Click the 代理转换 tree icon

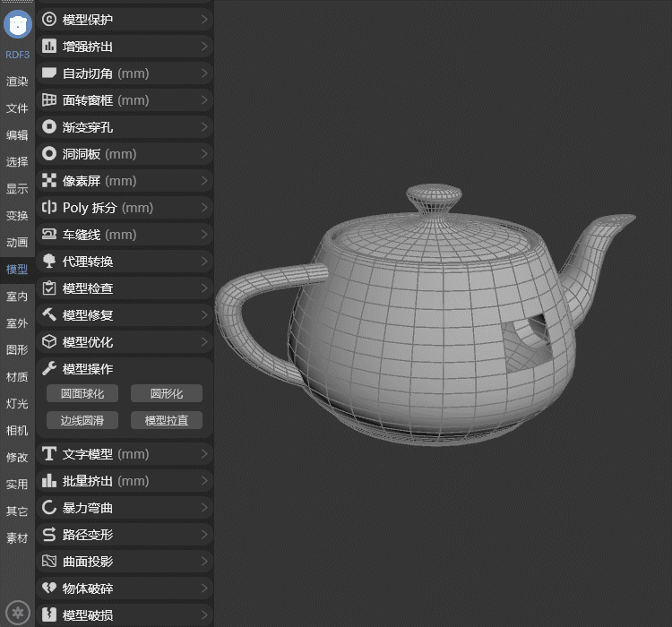tap(49, 261)
